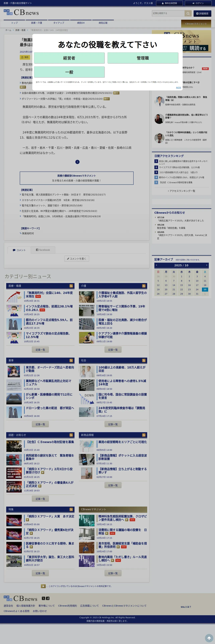Switch to the facebook comments tab

tap(43, 250)
